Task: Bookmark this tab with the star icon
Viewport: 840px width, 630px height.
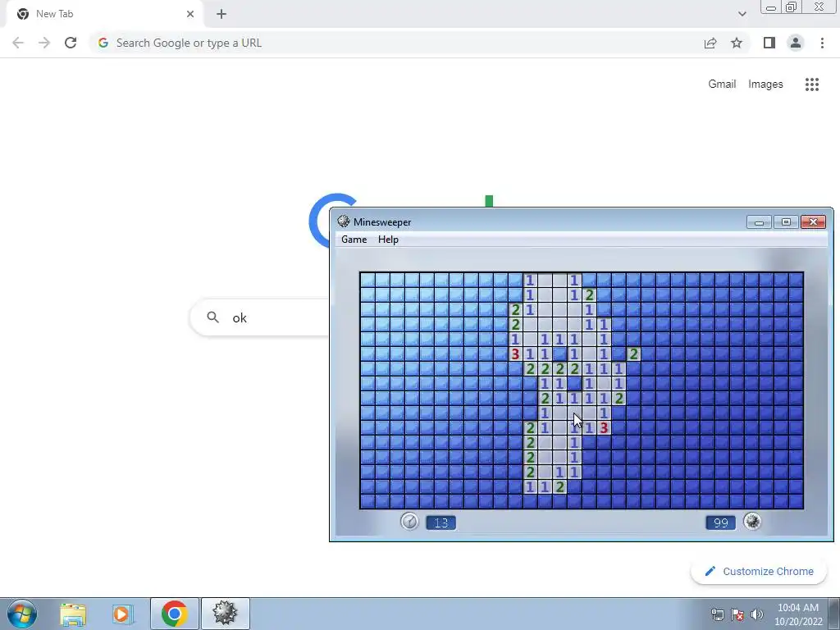Action: tap(737, 43)
